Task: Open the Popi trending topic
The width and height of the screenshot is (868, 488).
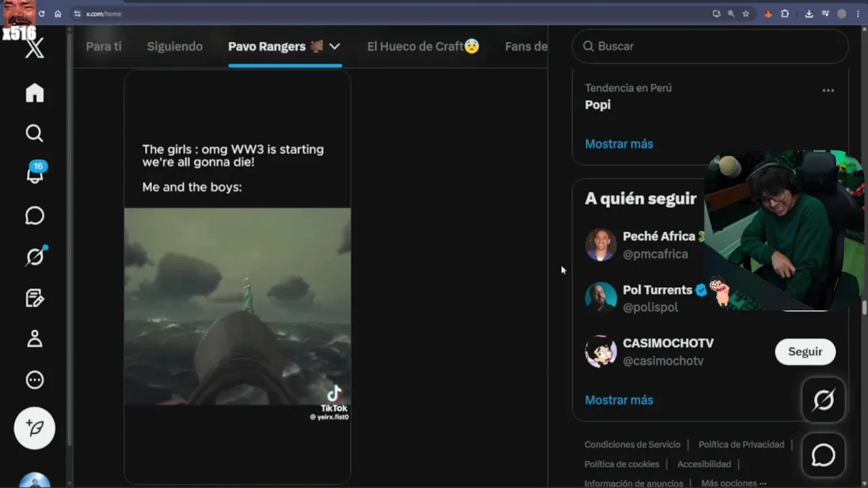Action: (597, 104)
